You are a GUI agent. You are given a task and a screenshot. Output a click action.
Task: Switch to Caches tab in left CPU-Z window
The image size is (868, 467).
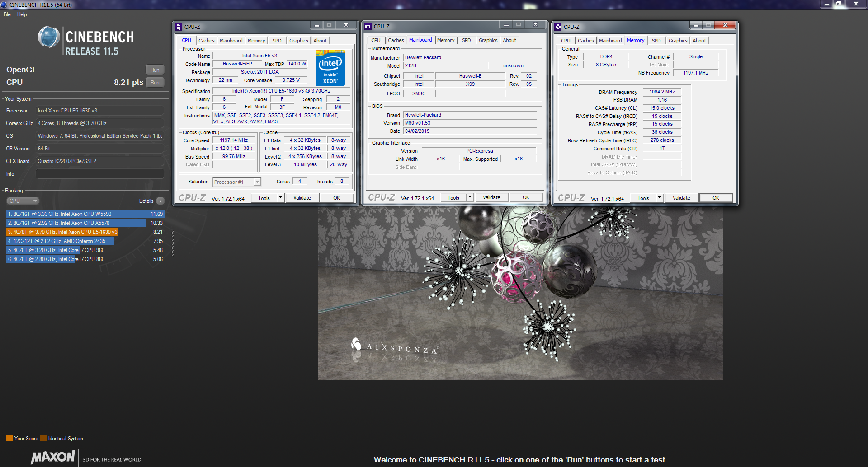207,41
